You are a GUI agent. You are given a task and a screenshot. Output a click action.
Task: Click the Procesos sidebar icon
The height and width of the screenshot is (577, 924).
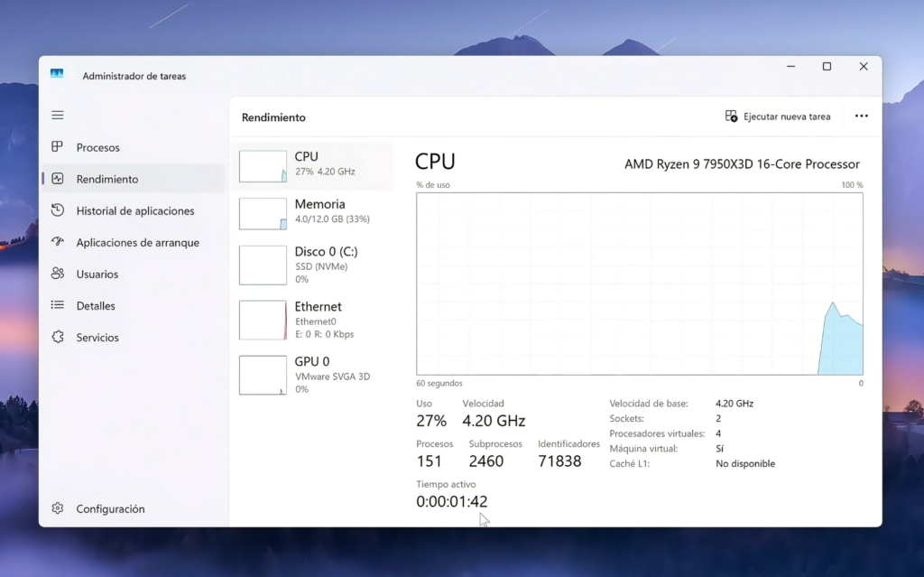pos(57,147)
